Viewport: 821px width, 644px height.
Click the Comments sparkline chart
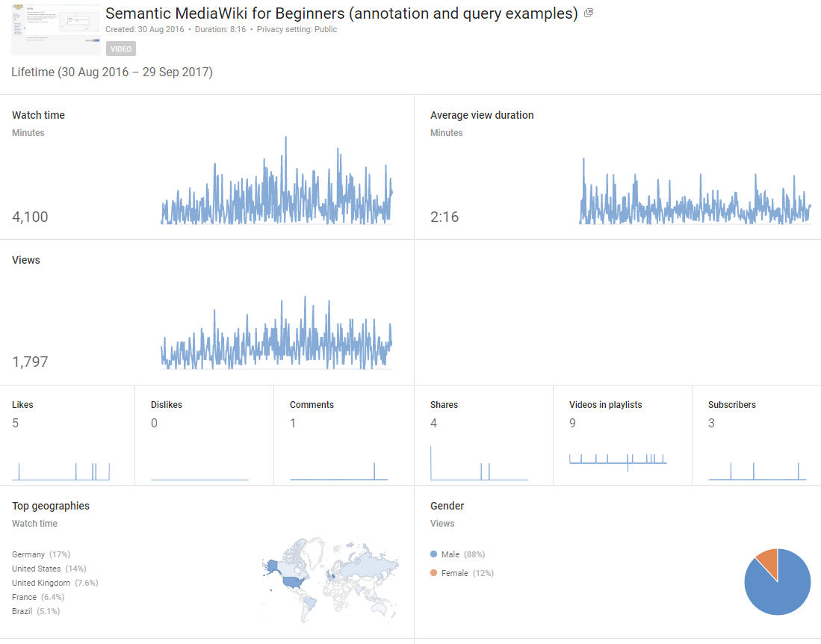338,471
